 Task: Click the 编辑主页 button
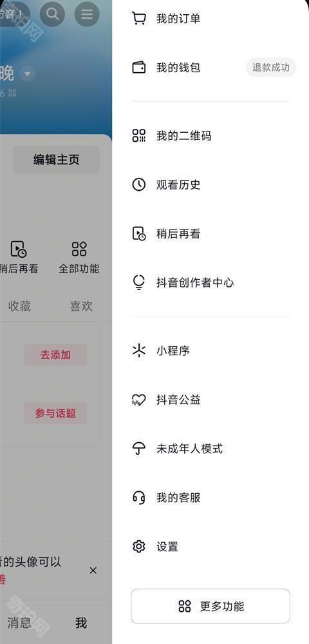pyautogui.click(x=56, y=160)
